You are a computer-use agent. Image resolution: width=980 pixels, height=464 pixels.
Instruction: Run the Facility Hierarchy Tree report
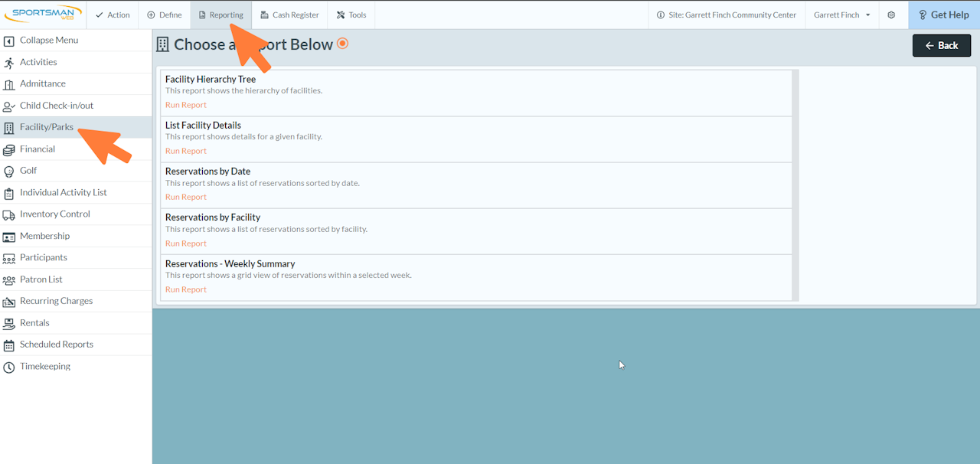pyautogui.click(x=186, y=105)
